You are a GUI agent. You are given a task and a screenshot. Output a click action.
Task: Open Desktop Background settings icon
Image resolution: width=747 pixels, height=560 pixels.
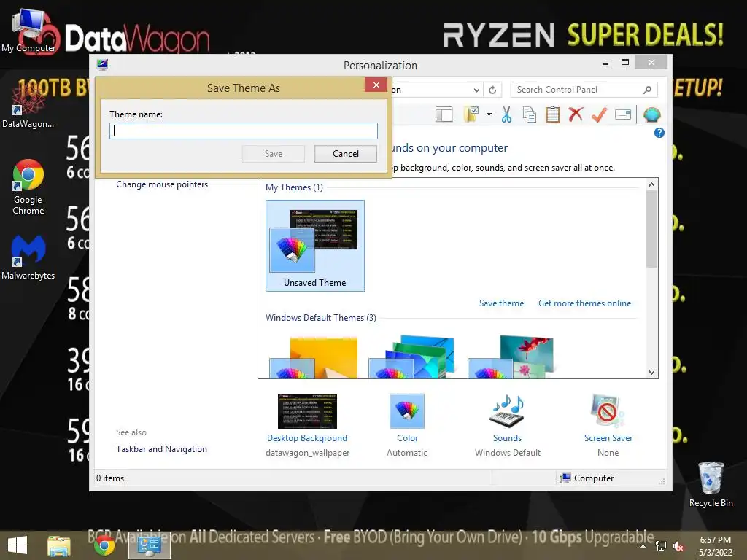click(307, 411)
